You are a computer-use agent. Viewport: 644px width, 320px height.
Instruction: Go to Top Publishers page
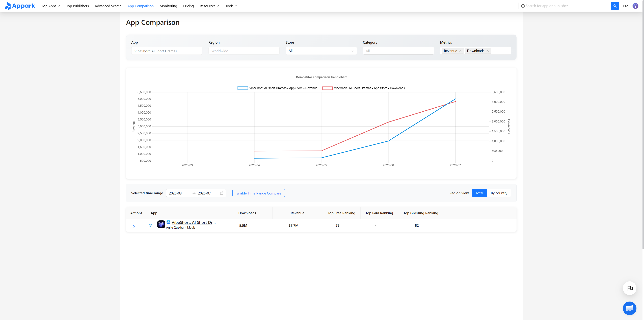coord(77,6)
